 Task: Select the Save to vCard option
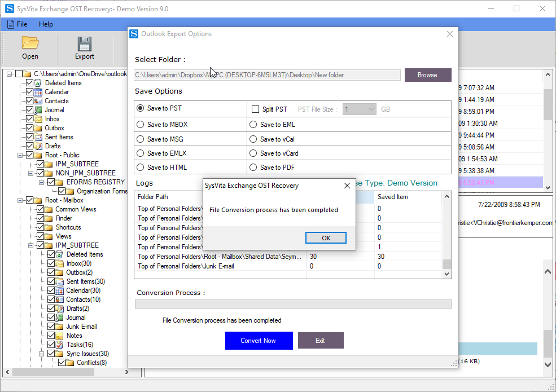pos(253,153)
